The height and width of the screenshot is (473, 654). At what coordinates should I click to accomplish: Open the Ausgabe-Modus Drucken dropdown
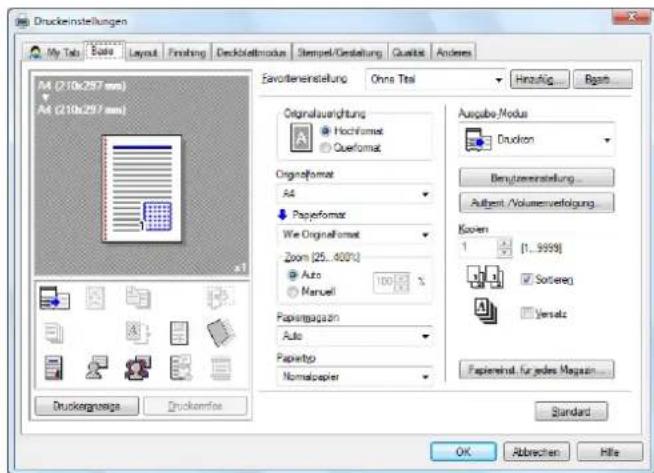tap(537, 140)
